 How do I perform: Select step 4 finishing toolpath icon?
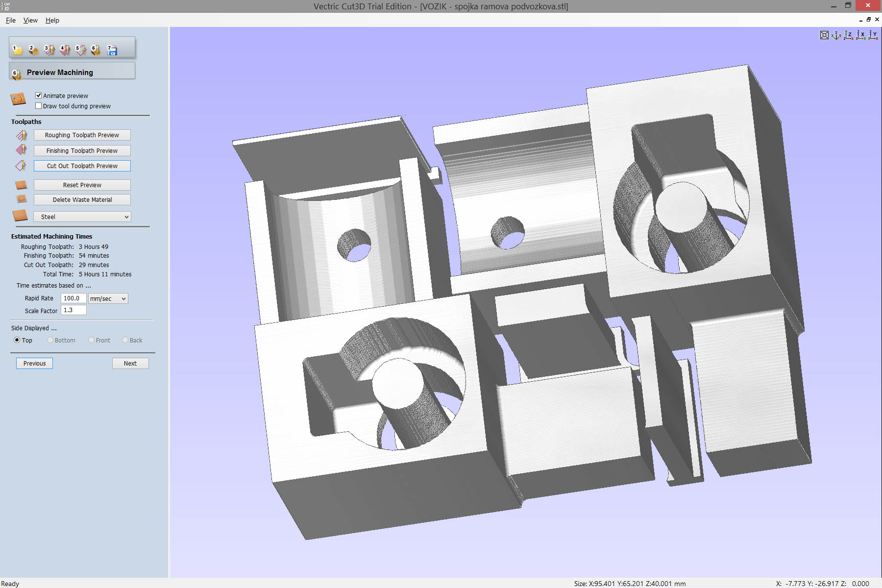(65, 50)
